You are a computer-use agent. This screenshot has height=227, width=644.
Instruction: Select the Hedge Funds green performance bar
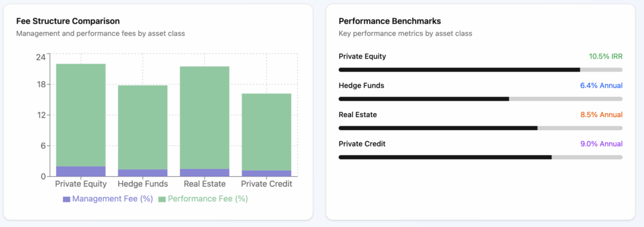point(143,127)
